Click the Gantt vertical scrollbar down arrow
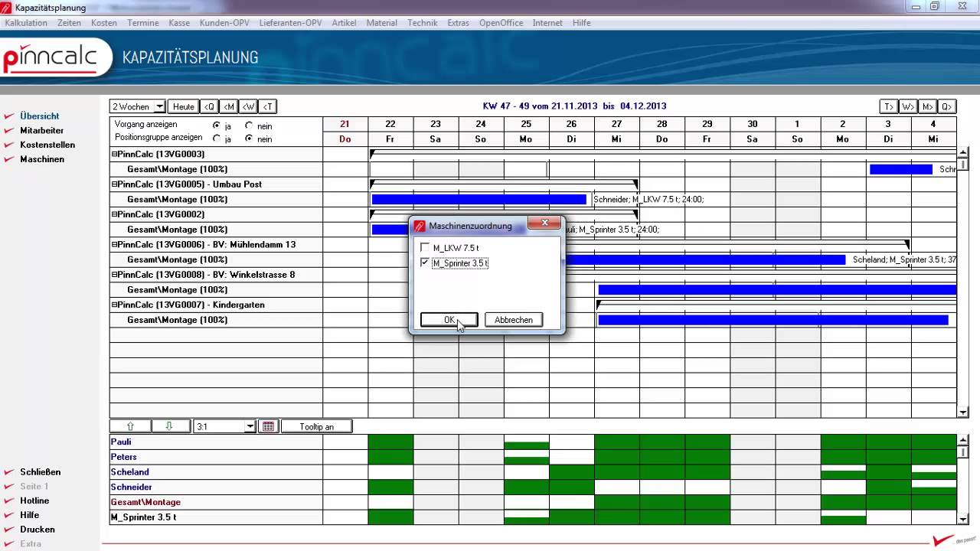 pyautogui.click(x=963, y=412)
